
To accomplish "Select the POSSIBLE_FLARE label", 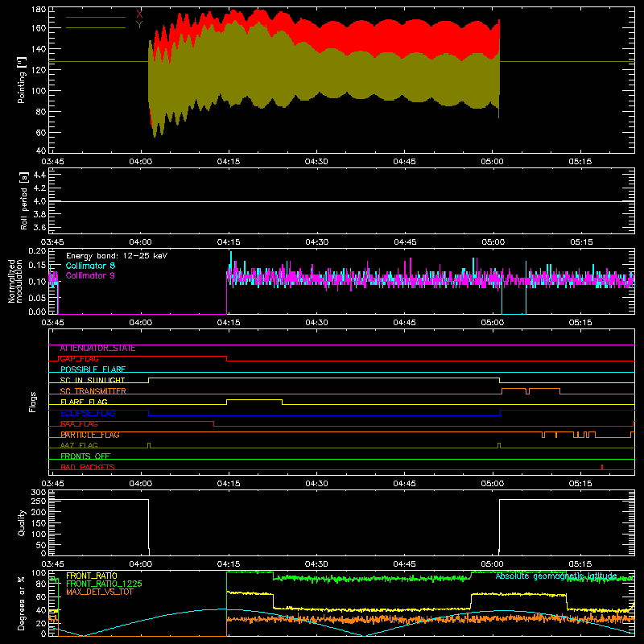I will [93, 369].
